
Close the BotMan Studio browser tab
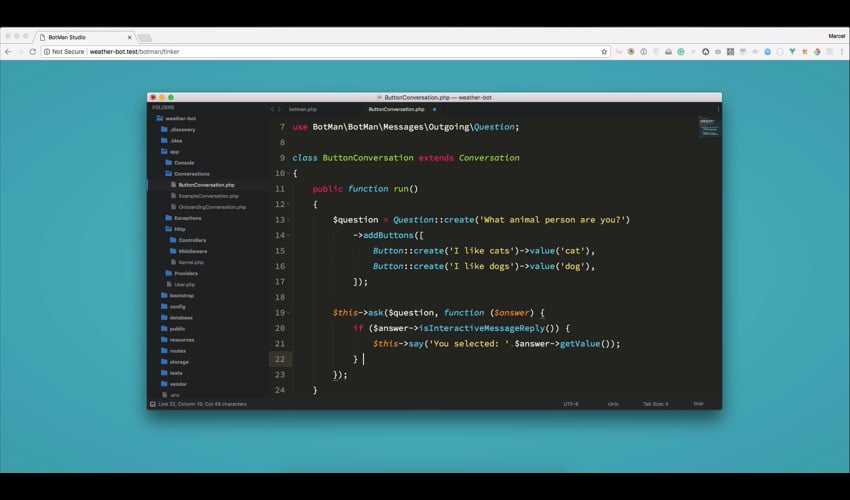[x=130, y=37]
